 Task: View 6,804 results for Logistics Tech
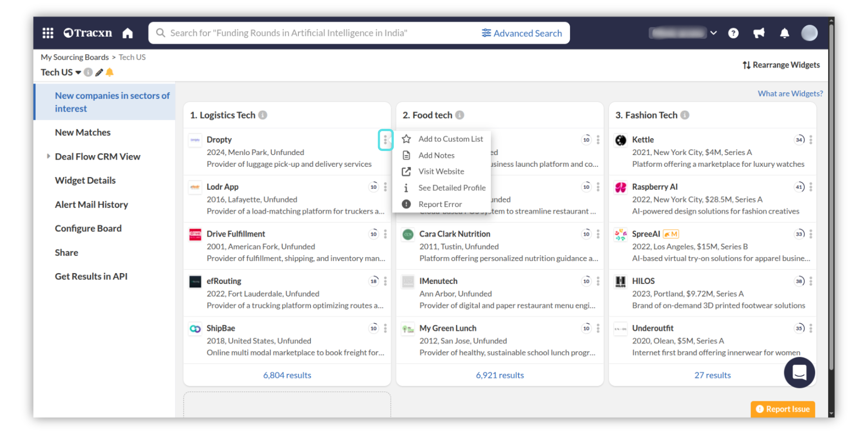(x=287, y=375)
